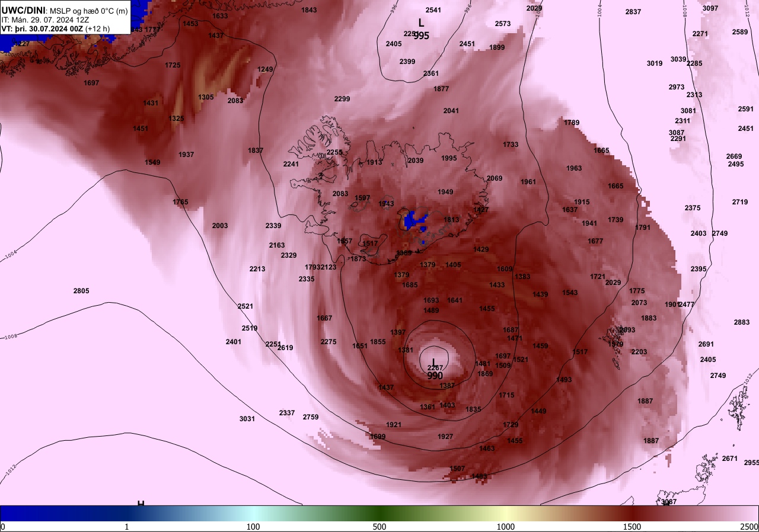Click the color scale label 1000

click(x=506, y=527)
